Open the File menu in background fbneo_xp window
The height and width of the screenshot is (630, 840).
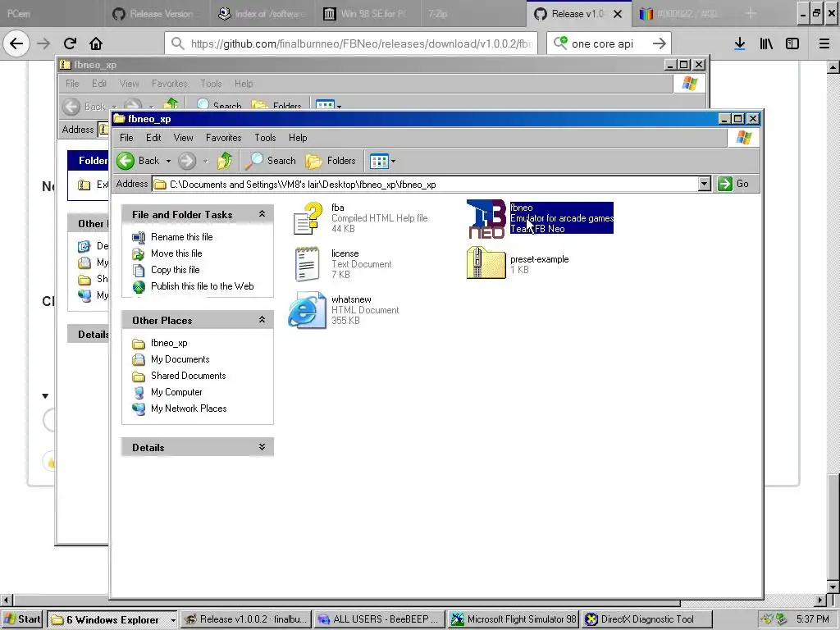coord(72,84)
